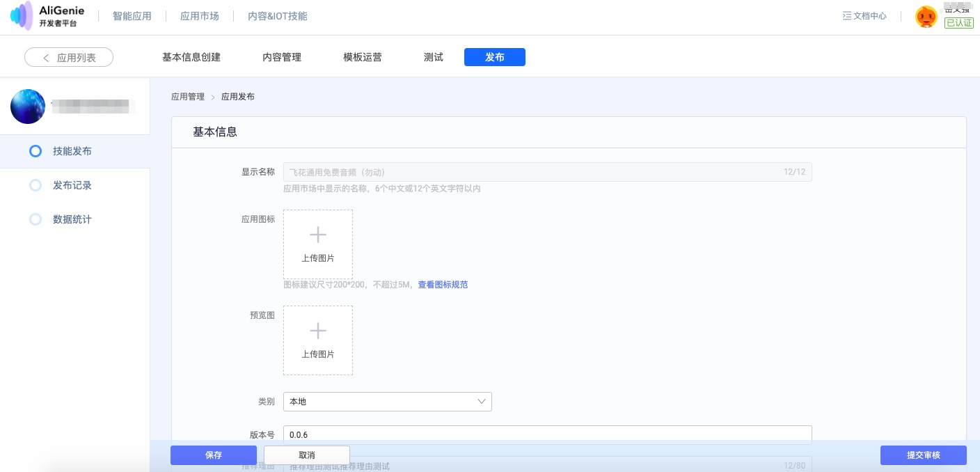
Task: Click the plus icon under 应用图标
Action: (318, 235)
